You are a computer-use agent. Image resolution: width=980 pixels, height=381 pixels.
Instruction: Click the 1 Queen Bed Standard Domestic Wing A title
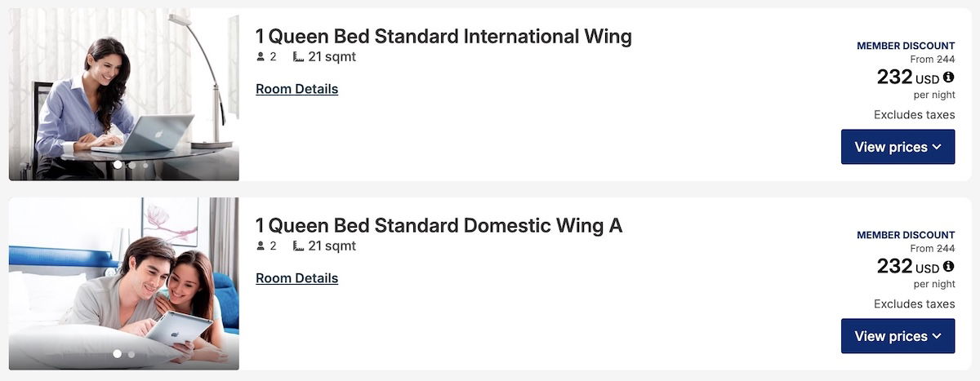coord(439,226)
